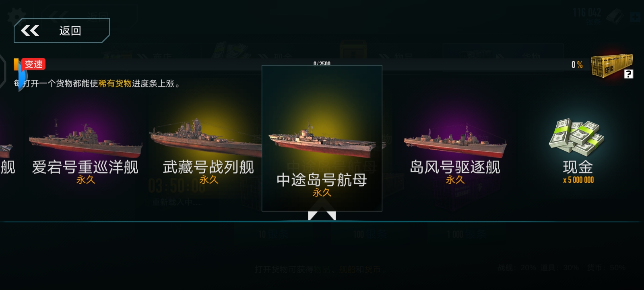644x290 pixels.
Task: Select the 岛风号驱逐舰 destroyer image
Action: coord(455,142)
